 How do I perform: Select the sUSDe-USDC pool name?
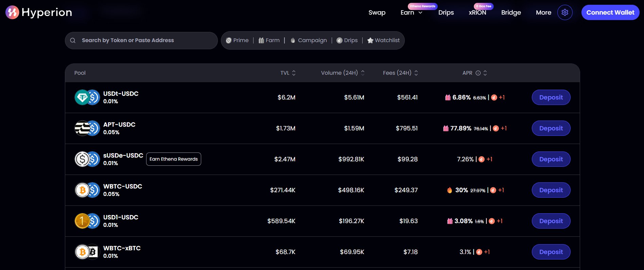pos(123,156)
